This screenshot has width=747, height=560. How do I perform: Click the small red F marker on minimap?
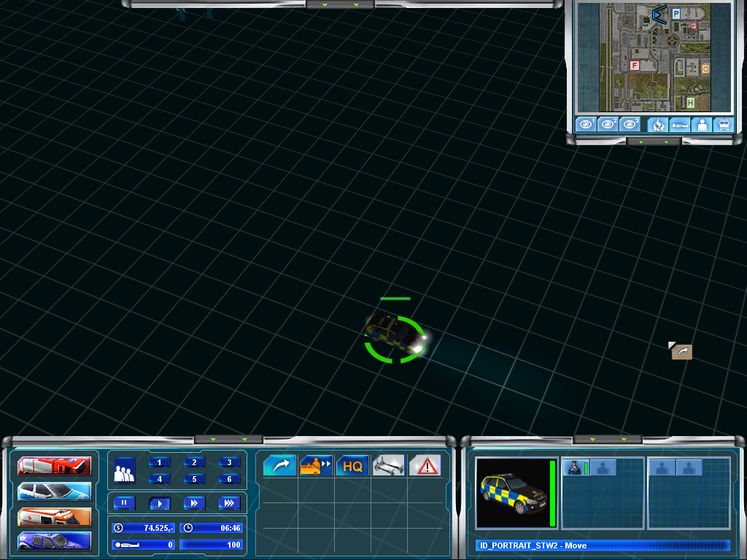coord(694,26)
